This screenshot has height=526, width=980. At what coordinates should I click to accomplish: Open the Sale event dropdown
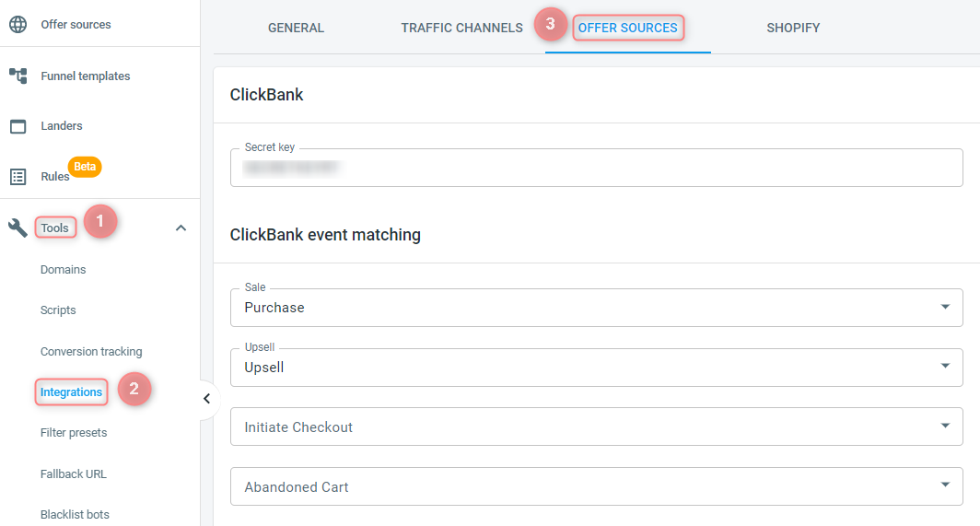click(x=596, y=307)
